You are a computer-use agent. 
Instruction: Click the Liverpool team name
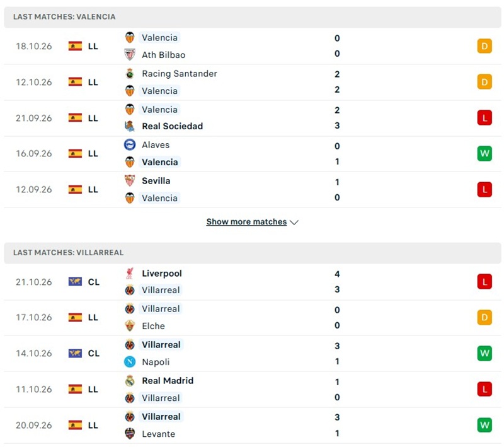162,274
